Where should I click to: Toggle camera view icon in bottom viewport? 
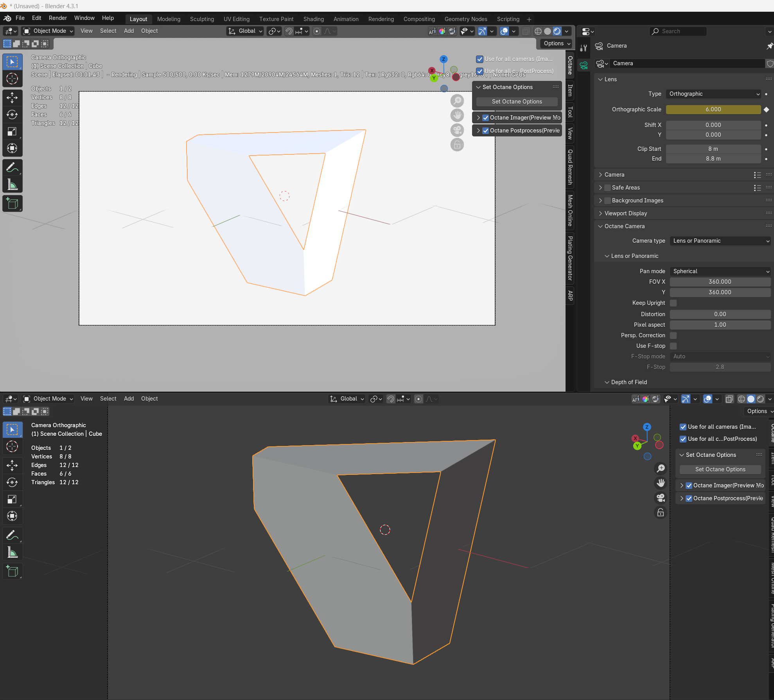click(661, 498)
